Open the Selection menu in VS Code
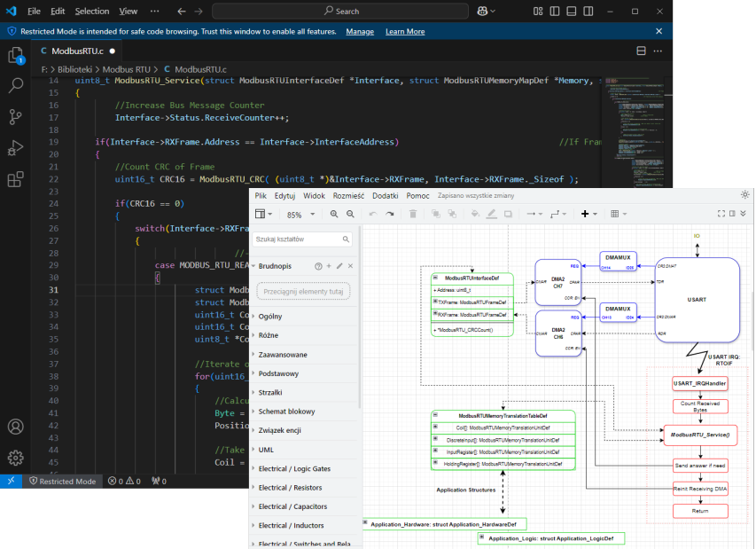Image resolution: width=756 pixels, height=549 pixels. [x=92, y=12]
